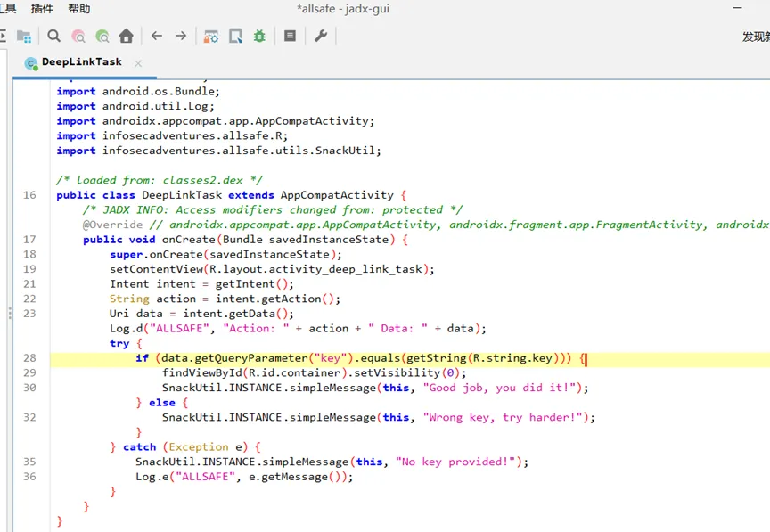Open the Quark engine analysis icon
The height and width of the screenshot is (532, 770).
(235, 36)
